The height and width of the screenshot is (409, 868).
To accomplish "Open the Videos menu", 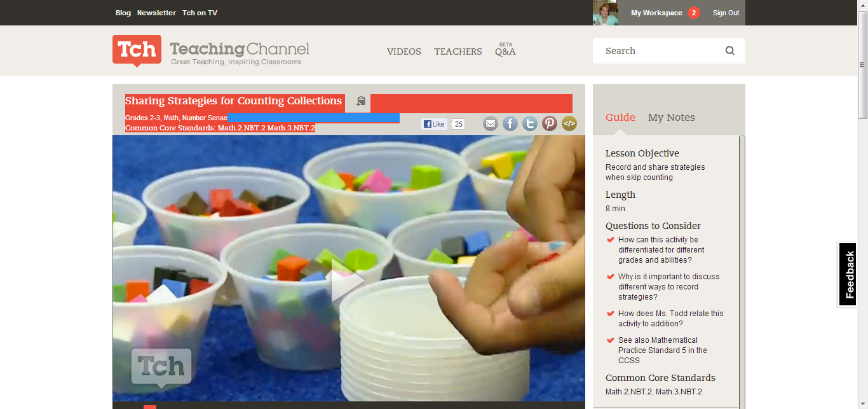I will 403,52.
